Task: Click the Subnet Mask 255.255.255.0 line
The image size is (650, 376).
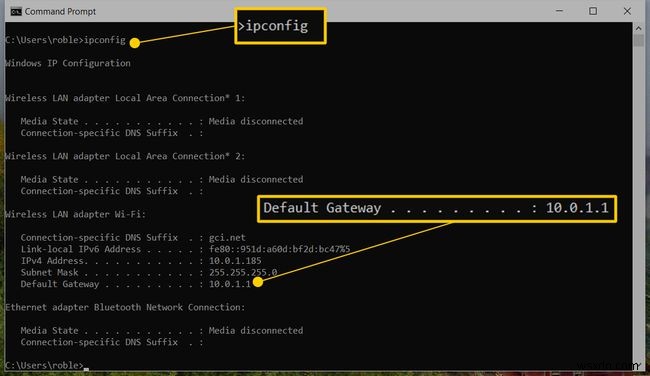Action: click(x=149, y=272)
